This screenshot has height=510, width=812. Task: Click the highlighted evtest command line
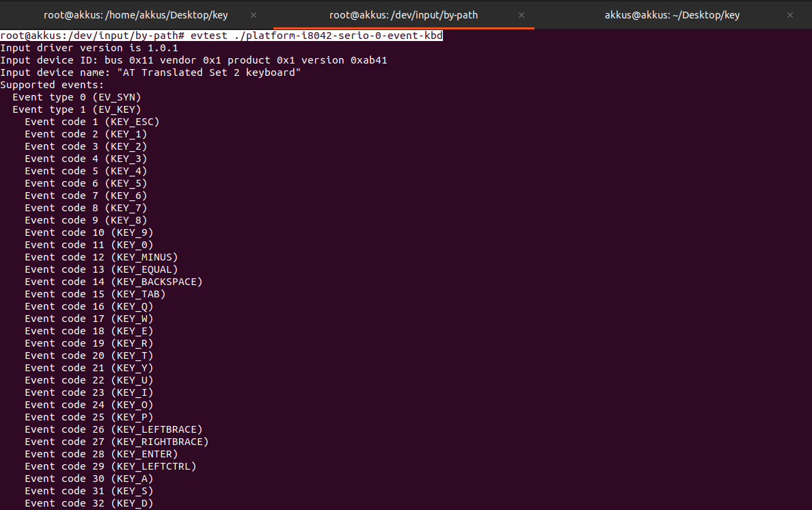221,36
